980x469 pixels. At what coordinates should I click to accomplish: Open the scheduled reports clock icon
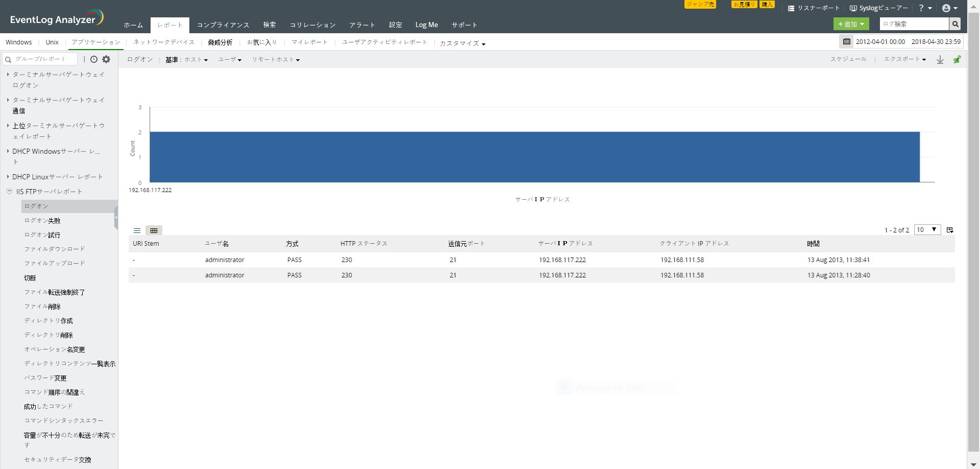[x=94, y=59]
